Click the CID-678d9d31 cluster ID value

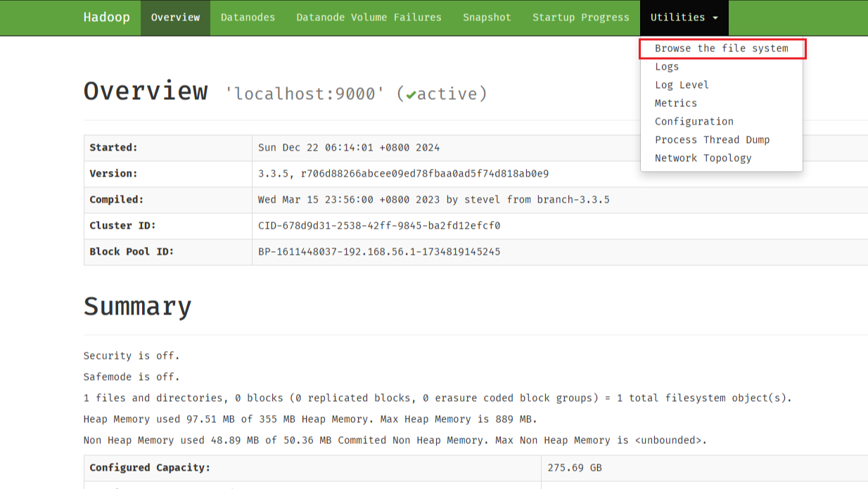pyautogui.click(x=379, y=226)
